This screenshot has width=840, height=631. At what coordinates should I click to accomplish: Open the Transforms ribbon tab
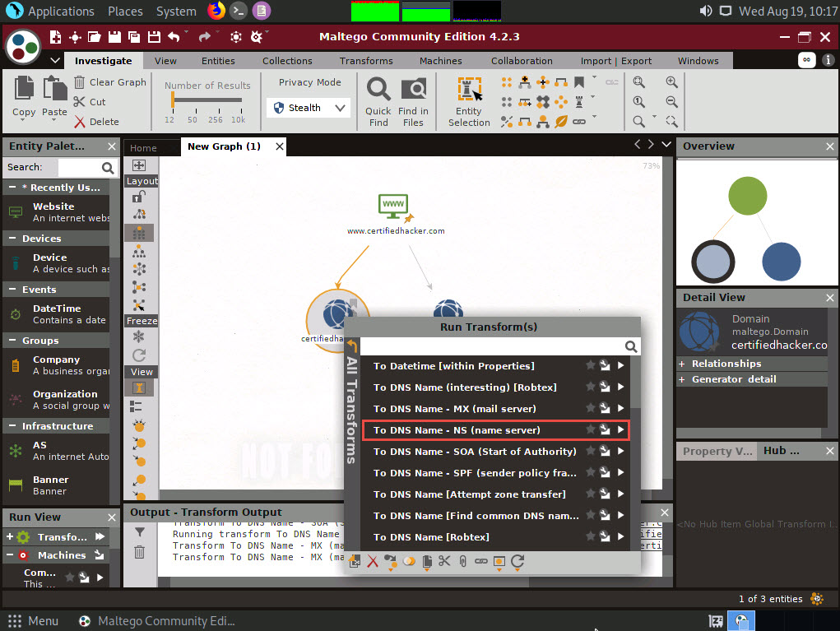pyautogui.click(x=366, y=61)
